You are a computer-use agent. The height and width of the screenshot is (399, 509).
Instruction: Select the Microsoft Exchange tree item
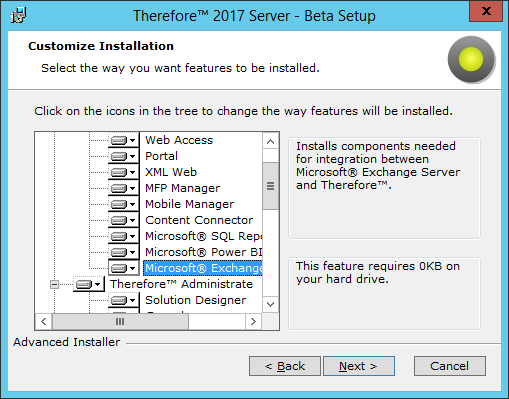203,268
